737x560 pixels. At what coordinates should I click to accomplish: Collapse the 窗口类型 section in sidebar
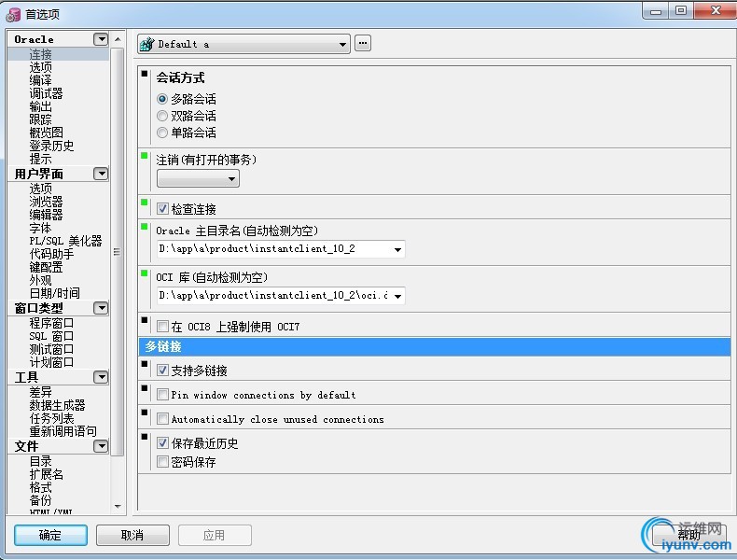tap(101, 308)
